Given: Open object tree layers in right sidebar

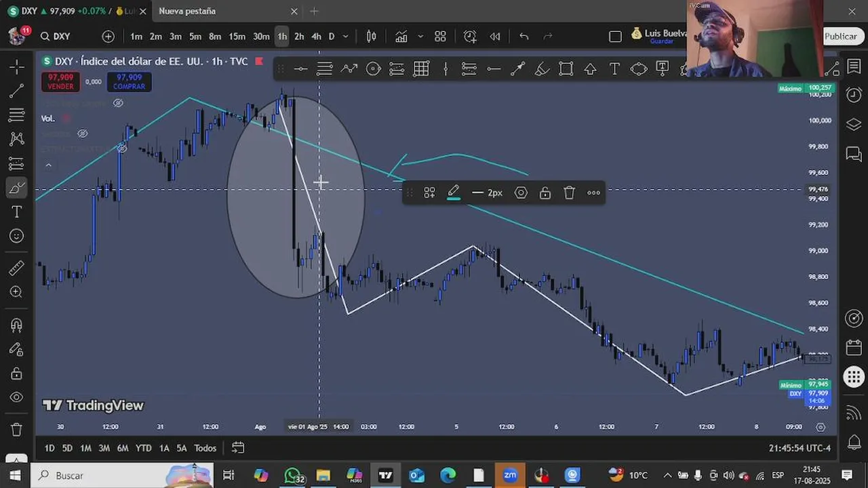Looking at the screenshot, I should point(854,125).
